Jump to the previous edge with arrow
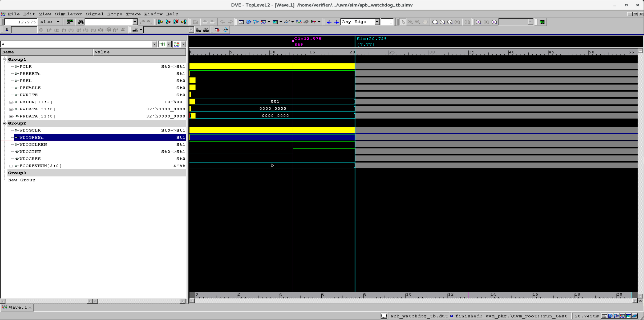 (329, 22)
